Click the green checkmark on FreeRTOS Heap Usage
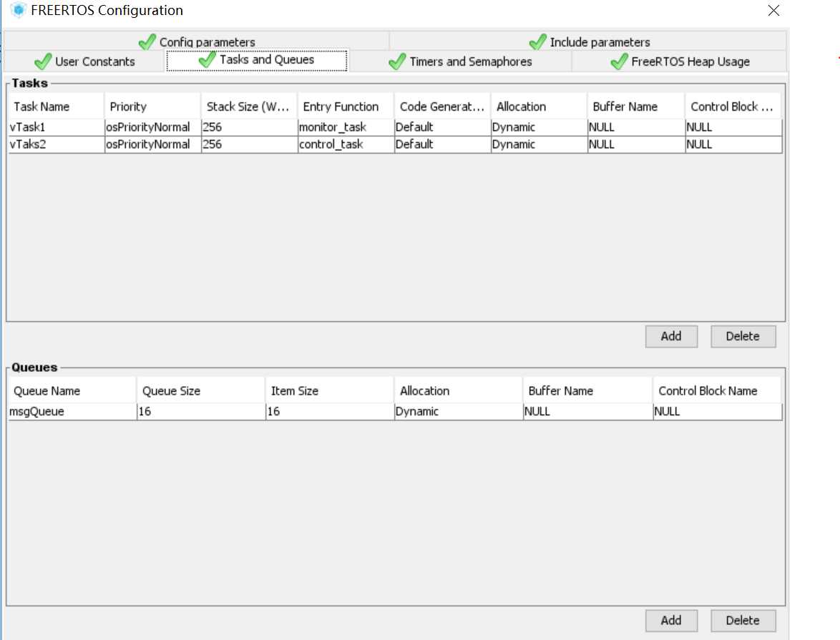The image size is (840, 640). [620, 61]
